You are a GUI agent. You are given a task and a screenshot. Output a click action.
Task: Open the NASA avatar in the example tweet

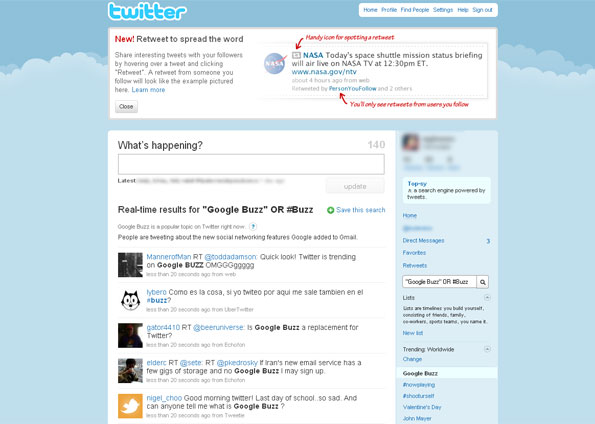275,63
